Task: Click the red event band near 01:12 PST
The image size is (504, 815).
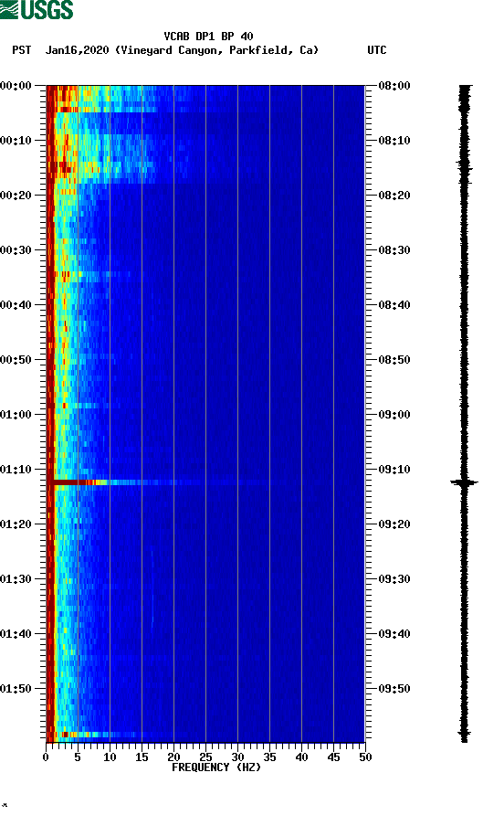Action: pyautogui.click(x=78, y=482)
